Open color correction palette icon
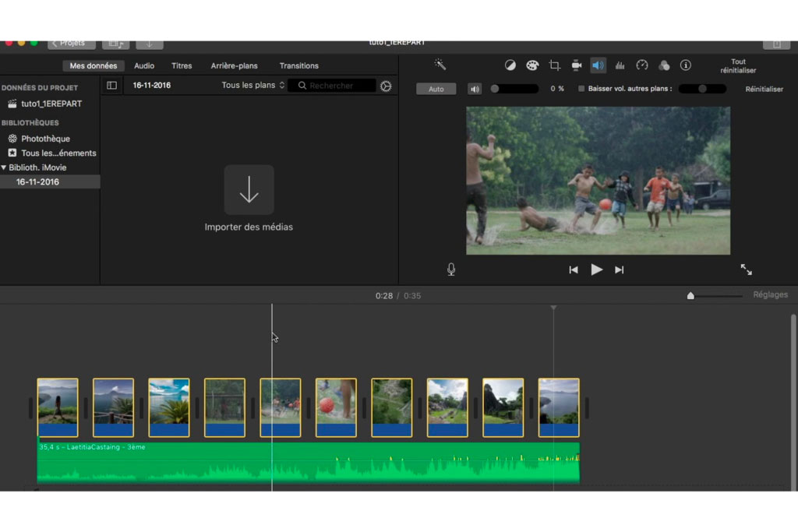Screen dimensions: 798x532 [532, 65]
